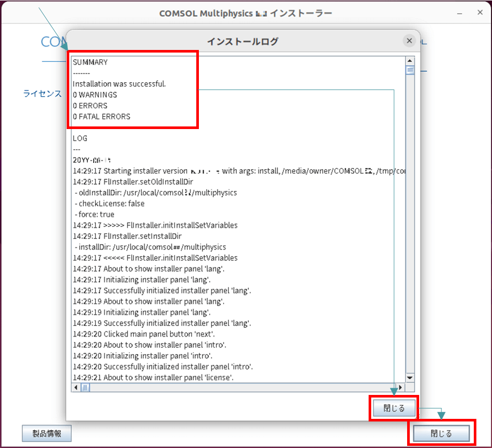Select the "<<<<< FlInstaller.initInstallSetVariables" line
This screenshot has height=448, width=492.
[x=155, y=258]
